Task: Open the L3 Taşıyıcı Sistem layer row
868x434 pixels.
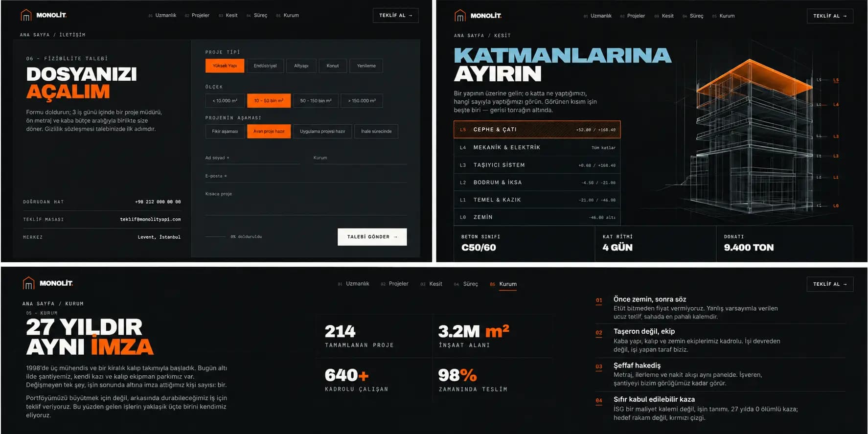Action: [x=537, y=165]
